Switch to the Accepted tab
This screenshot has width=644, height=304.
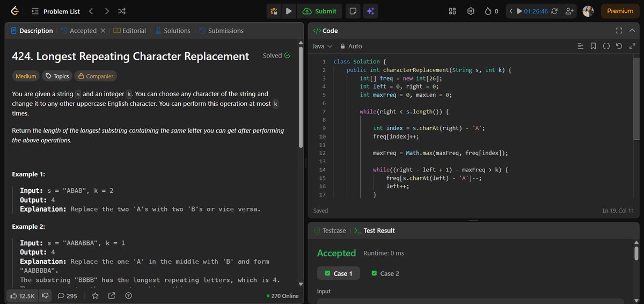[x=79, y=31]
